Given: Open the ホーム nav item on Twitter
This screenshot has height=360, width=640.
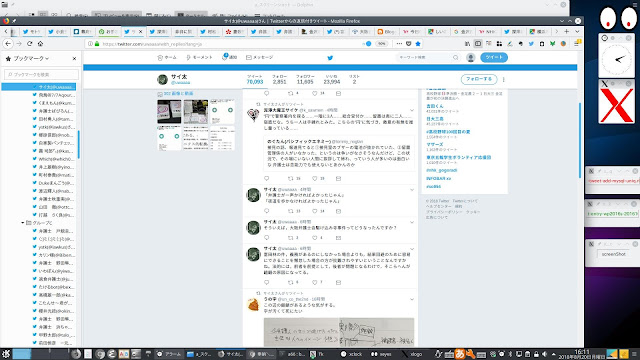Looking at the screenshot, I should [x=167, y=58].
